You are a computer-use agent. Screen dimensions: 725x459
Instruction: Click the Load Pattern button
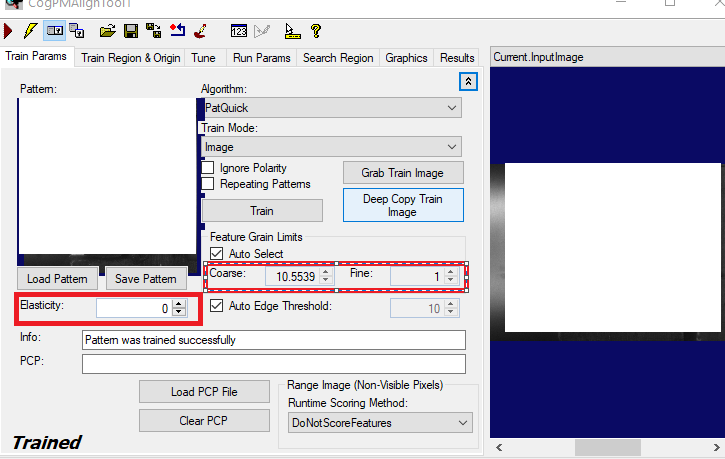click(57, 279)
